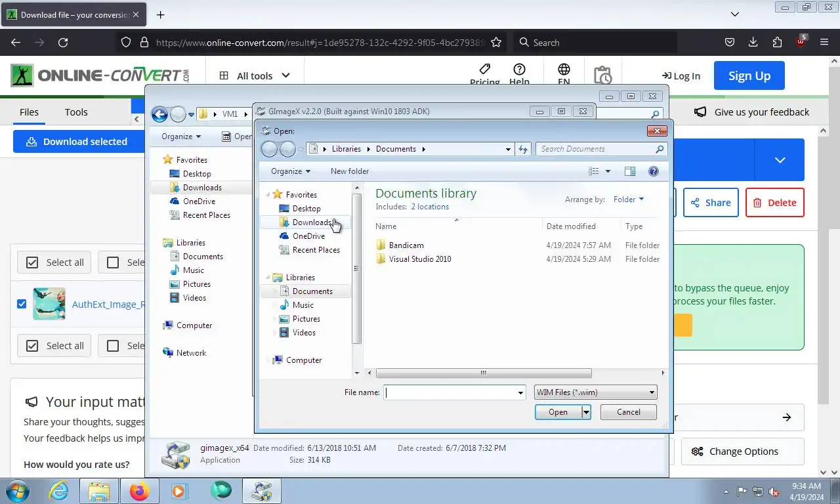Screen dimensions: 840x504
Task: Click the File name input field
Action: click(450, 392)
